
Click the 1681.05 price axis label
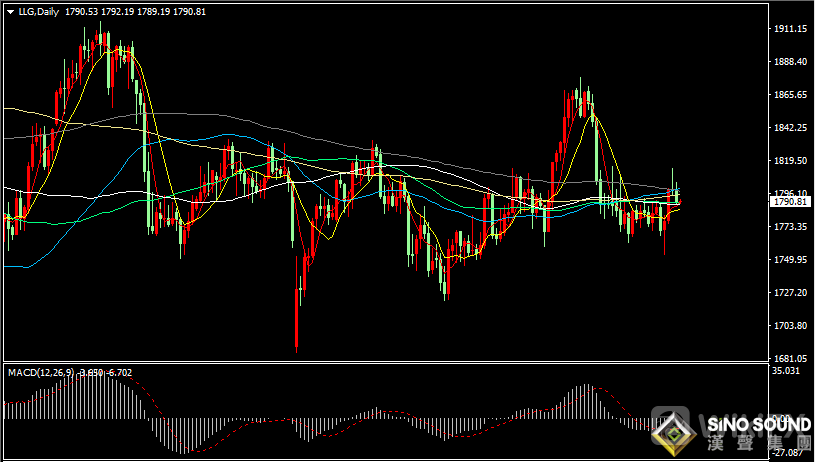tap(790, 358)
